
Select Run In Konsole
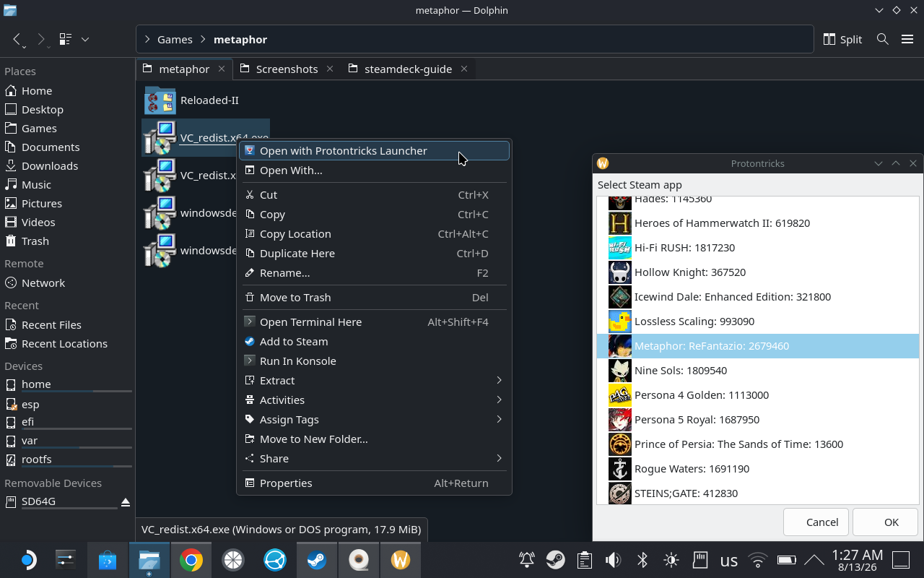click(x=375, y=361)
